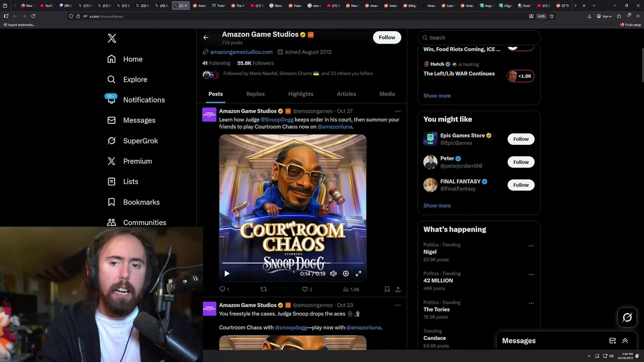This screenshot has height=362, width=644.
Task: Open the Candace trending topic
Action: 434,338
